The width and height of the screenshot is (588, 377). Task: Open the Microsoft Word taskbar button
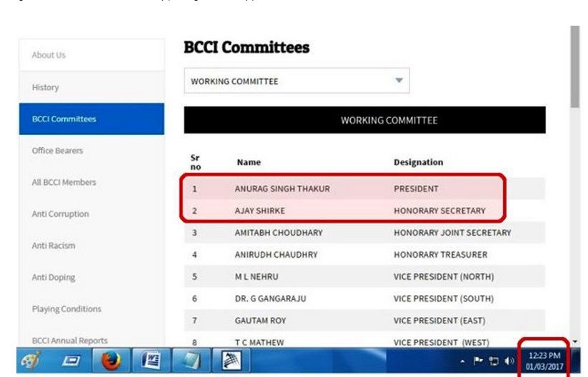151,361
